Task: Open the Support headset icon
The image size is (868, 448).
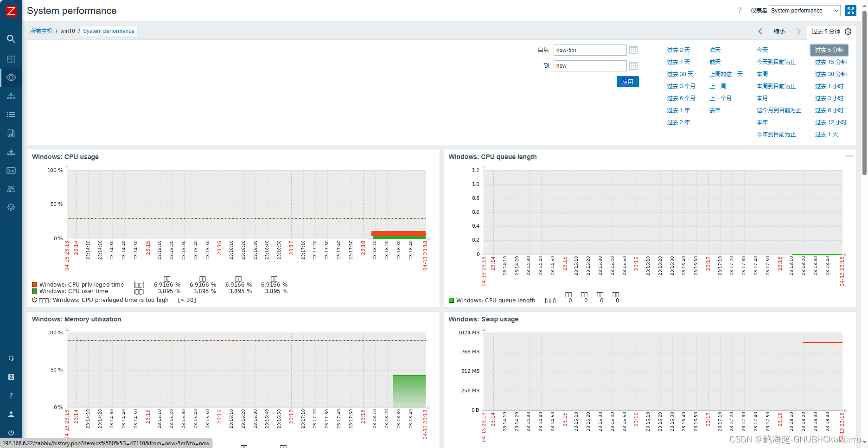Action: [11, 358]
